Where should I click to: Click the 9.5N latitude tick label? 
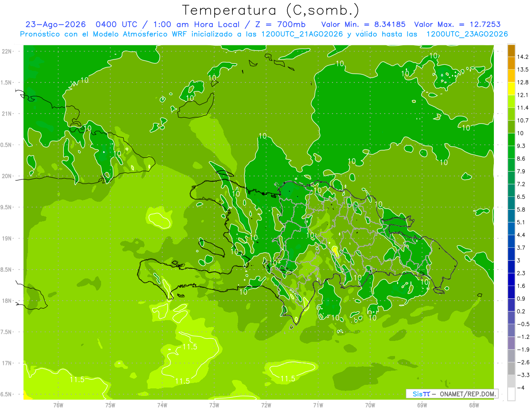[x=7, y=207]
